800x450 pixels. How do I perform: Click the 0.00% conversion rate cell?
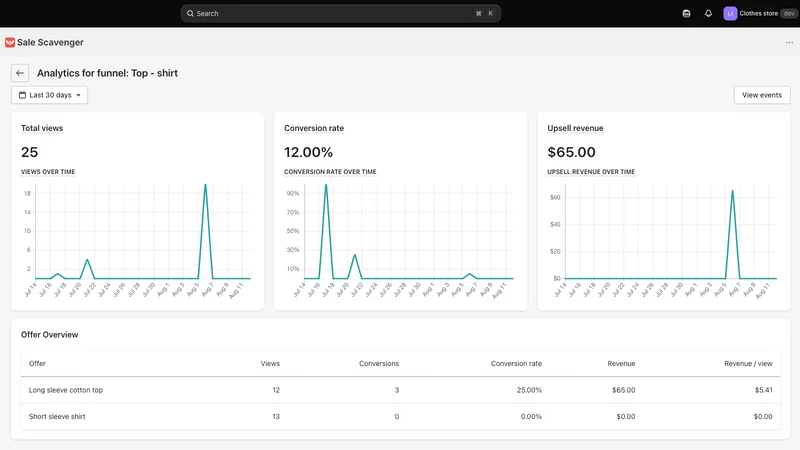pos(531,416)
